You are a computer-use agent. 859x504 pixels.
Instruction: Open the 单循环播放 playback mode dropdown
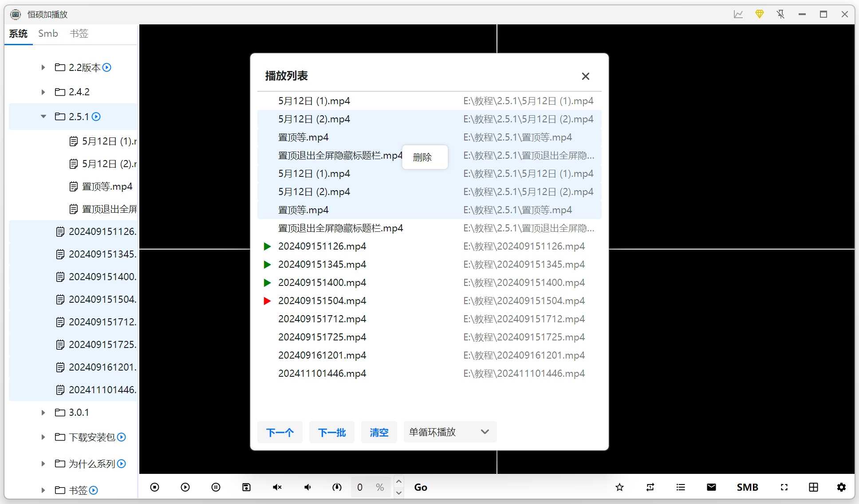[x=449, y=432]
